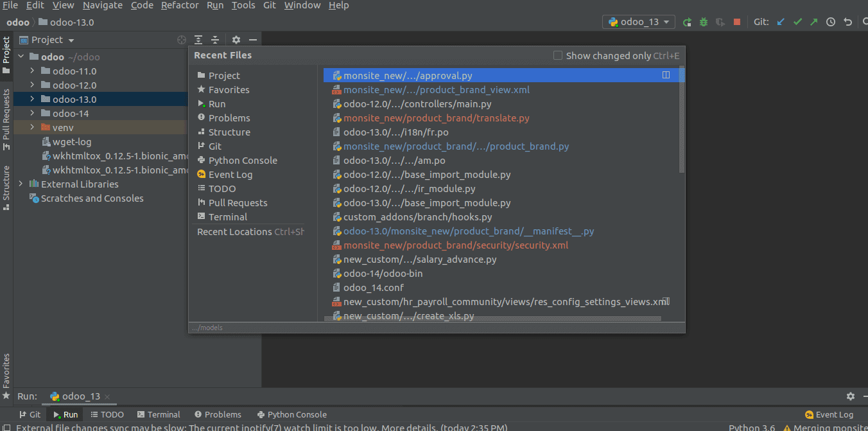This screenshot has width=868, height=431.
Task: Open the Tools menu
Action: click(x=243, y=5)
